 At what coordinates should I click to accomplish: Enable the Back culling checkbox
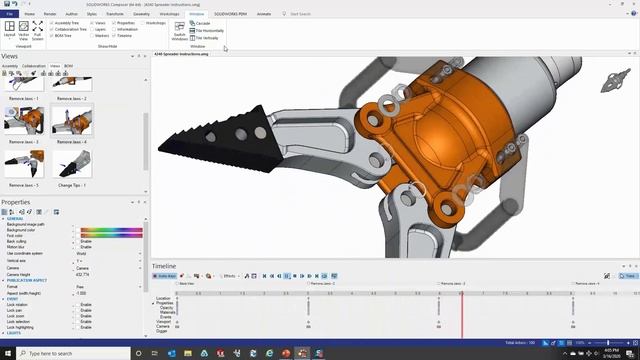tap(78, 241)
